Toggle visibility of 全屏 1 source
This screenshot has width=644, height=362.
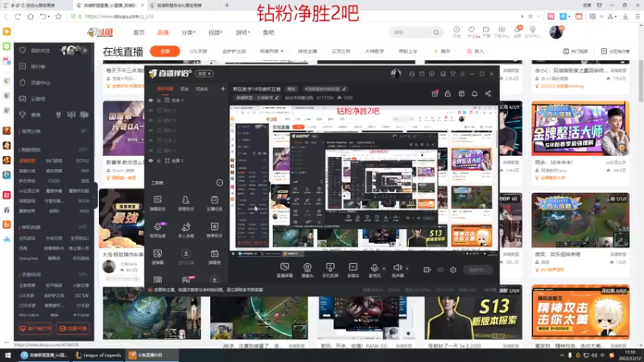point(151,160)
